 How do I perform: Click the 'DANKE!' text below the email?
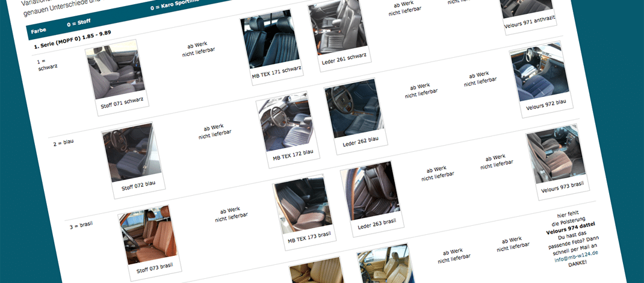tap(578, 263)
